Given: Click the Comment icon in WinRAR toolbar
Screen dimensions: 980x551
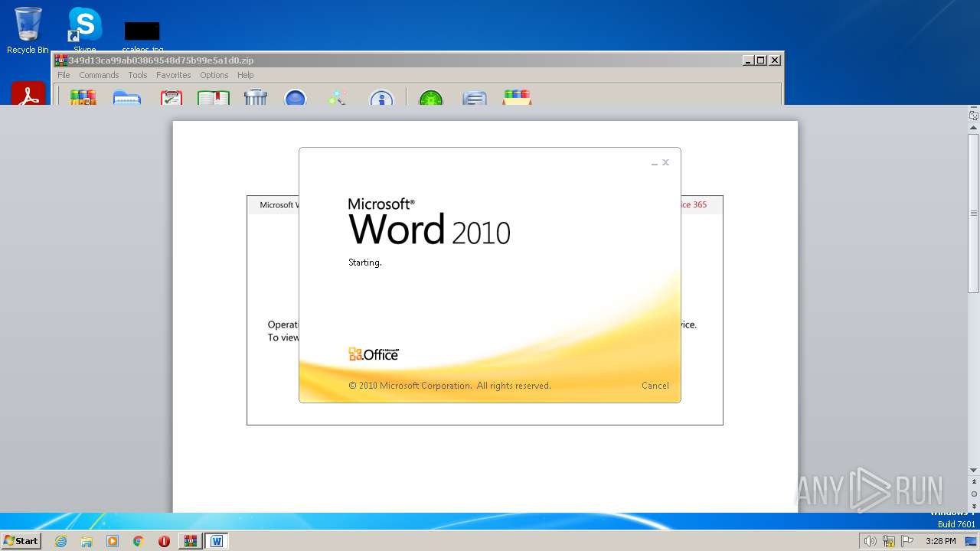Looking at the screenshot, I should click(x=475, y=97).
